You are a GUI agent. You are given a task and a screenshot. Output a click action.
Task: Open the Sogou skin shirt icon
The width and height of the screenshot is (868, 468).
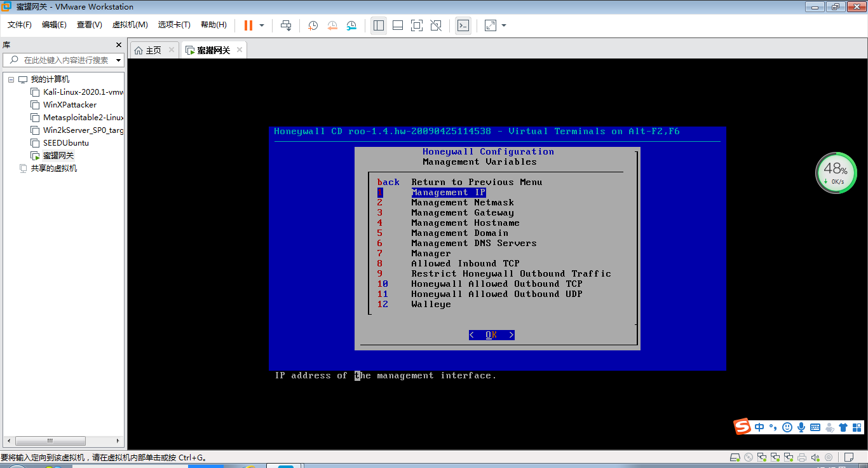point(843,427)
